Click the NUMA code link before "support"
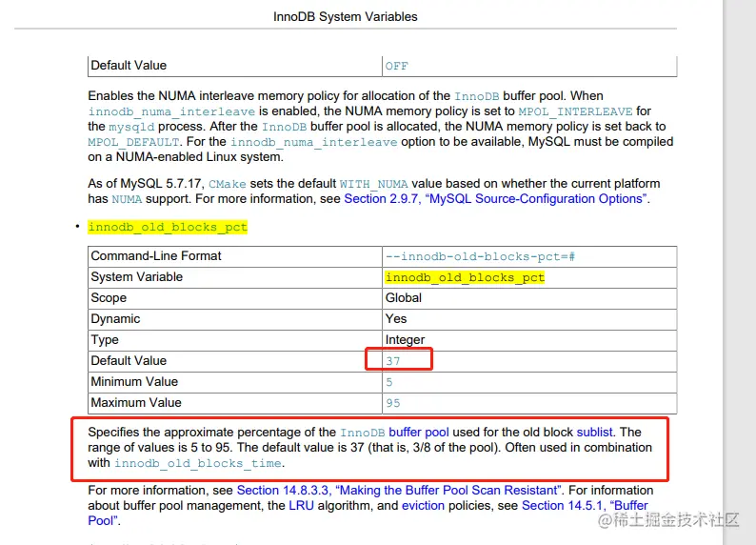 pyautogui.click(x=127, y=199)
